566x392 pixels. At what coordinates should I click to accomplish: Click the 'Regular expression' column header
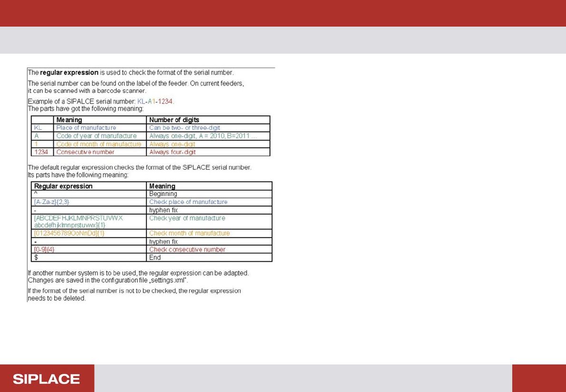click(x=89, y=186)
